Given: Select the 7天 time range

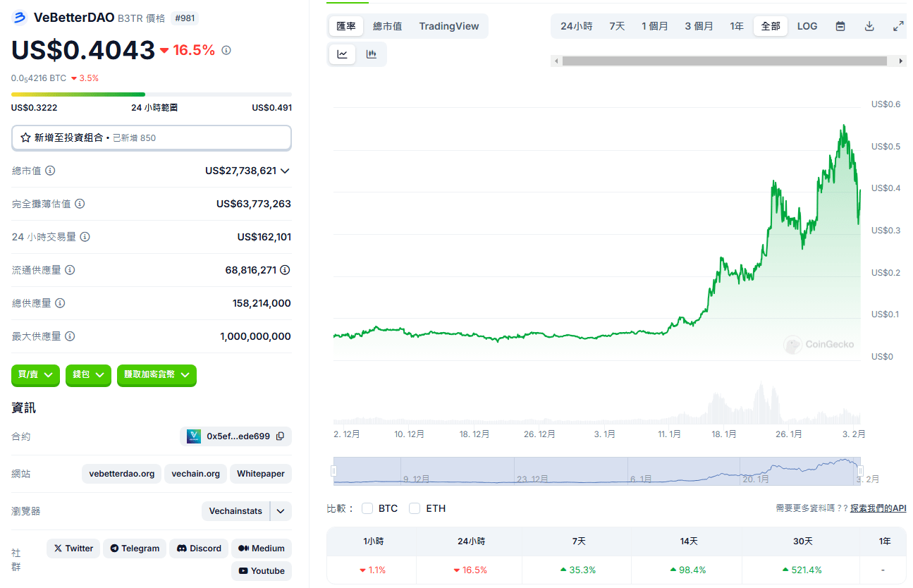Looking at the screenshot, I should point(617,26).
